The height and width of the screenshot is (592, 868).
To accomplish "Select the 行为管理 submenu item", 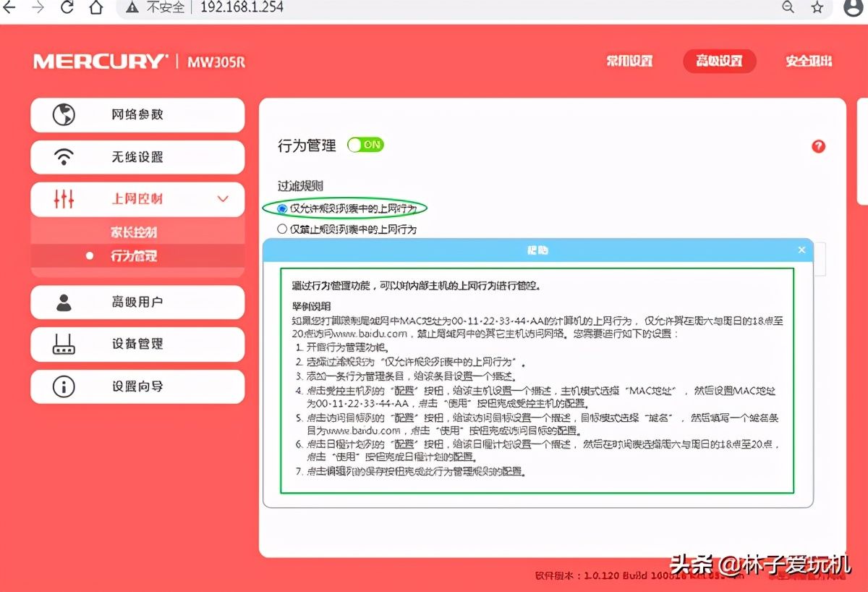I will point(134,255).
